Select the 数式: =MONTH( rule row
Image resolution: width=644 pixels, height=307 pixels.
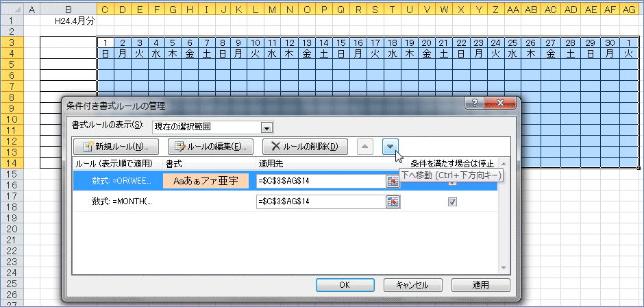coord(122,201)
